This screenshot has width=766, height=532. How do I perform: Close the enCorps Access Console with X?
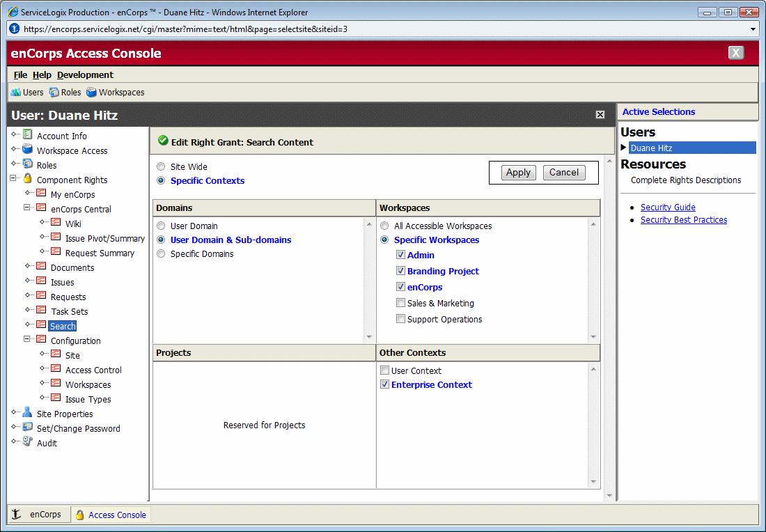click(x=736, y=53)
